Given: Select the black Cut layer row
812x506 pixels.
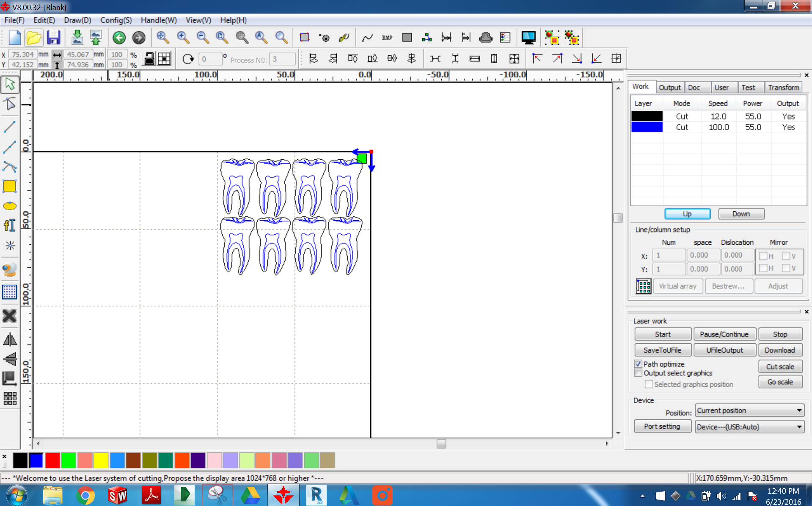Looking at the screenshot, I should 718,116.
